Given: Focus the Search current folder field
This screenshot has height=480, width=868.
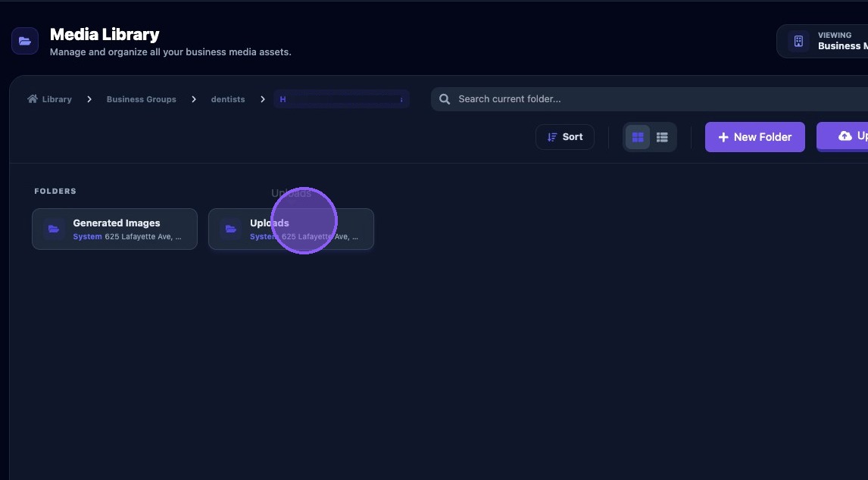Looking at the screenshot, I should 649,99.
